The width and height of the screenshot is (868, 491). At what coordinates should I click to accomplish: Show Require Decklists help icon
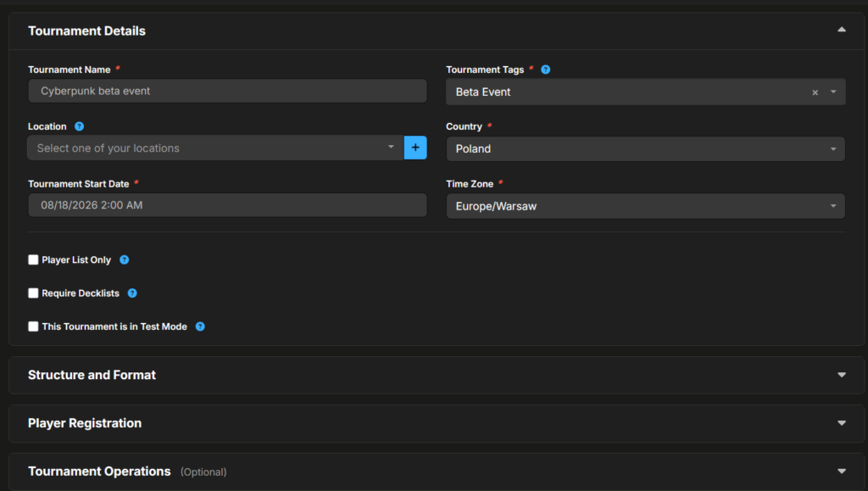[x=132, y=293]
